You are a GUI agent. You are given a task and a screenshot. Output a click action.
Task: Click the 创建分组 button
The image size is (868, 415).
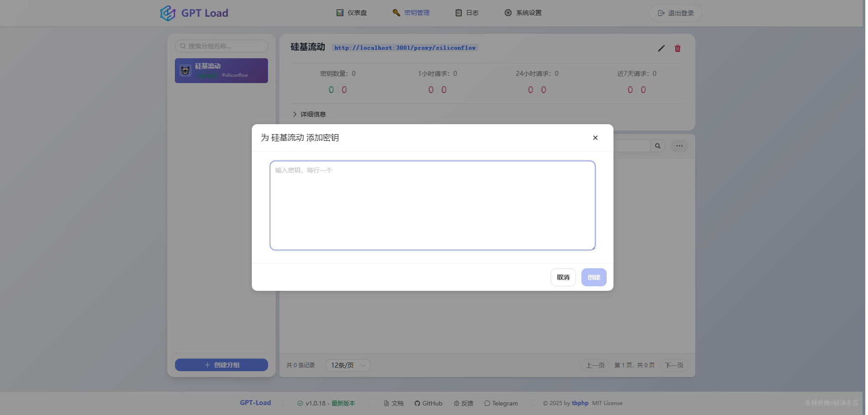pyautogui.click(x=221, y=364)
